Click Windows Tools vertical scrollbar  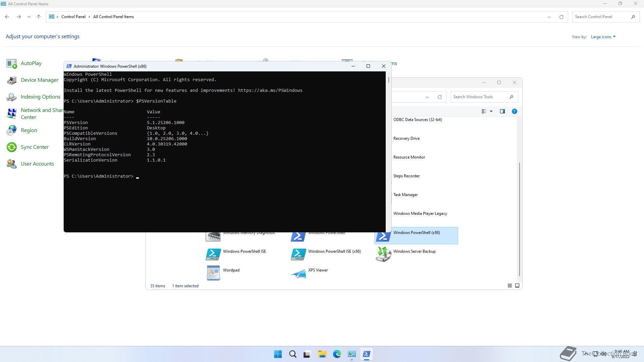[520, 220]
